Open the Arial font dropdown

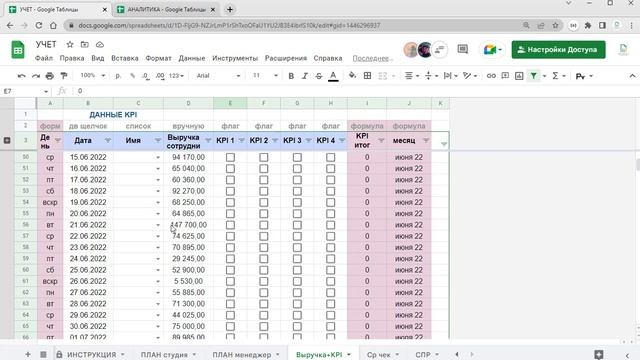(x=218, y=76)
